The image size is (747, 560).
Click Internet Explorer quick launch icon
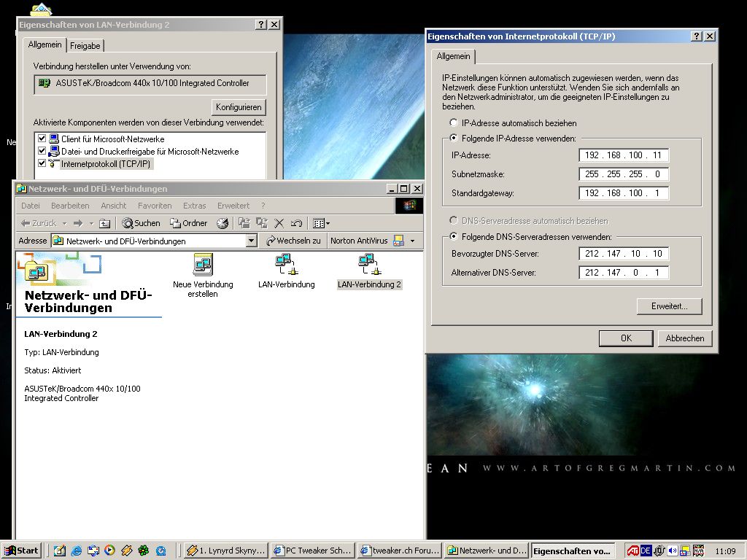click(x=76, y=551)
